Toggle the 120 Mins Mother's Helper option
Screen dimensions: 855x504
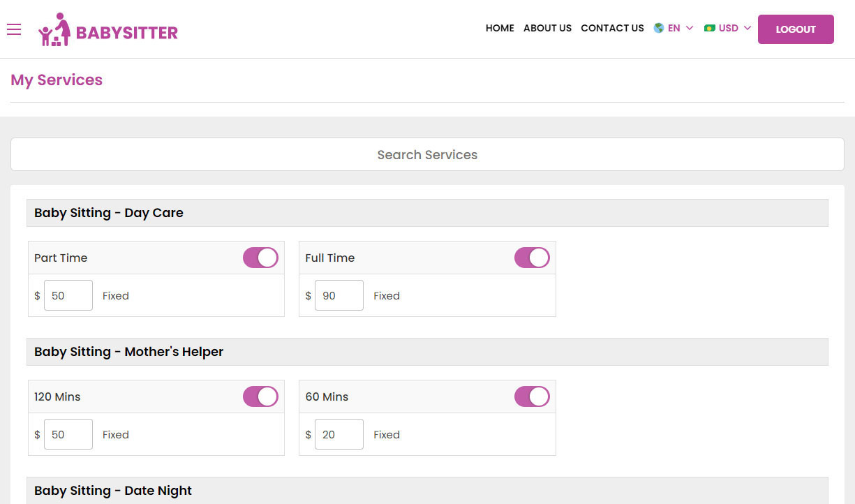coord(260,396)
